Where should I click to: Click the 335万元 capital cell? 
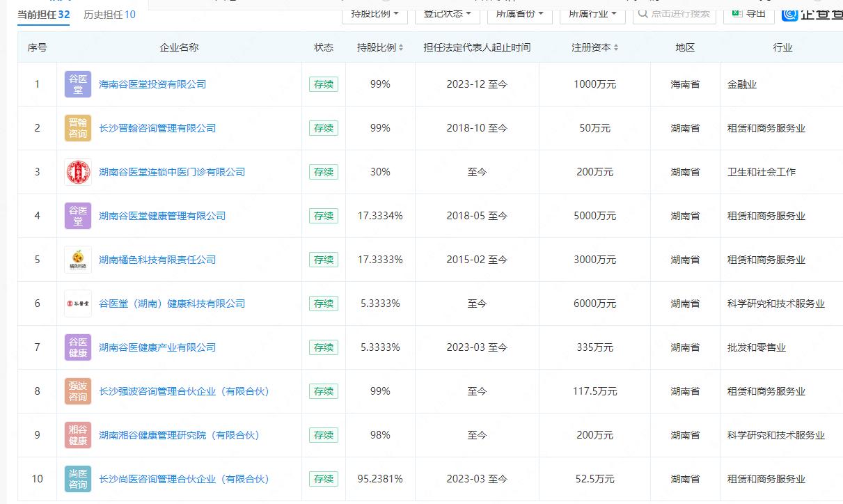click(594, 347)
